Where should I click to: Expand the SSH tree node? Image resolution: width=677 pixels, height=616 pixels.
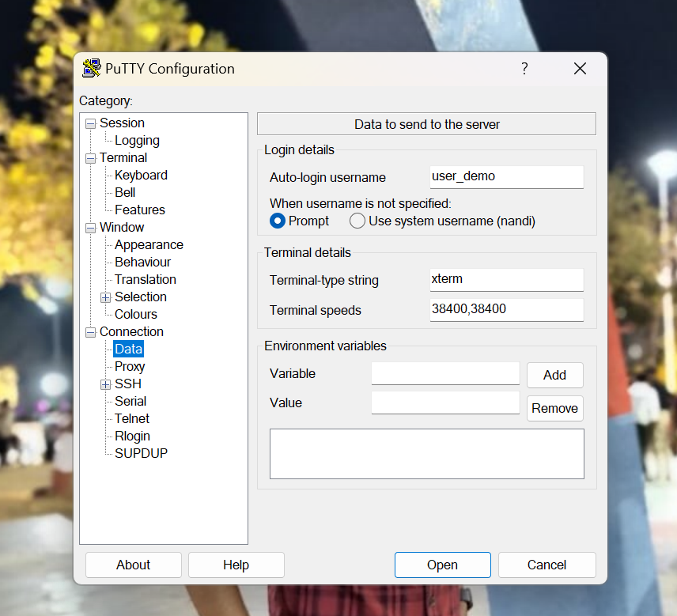105,384
